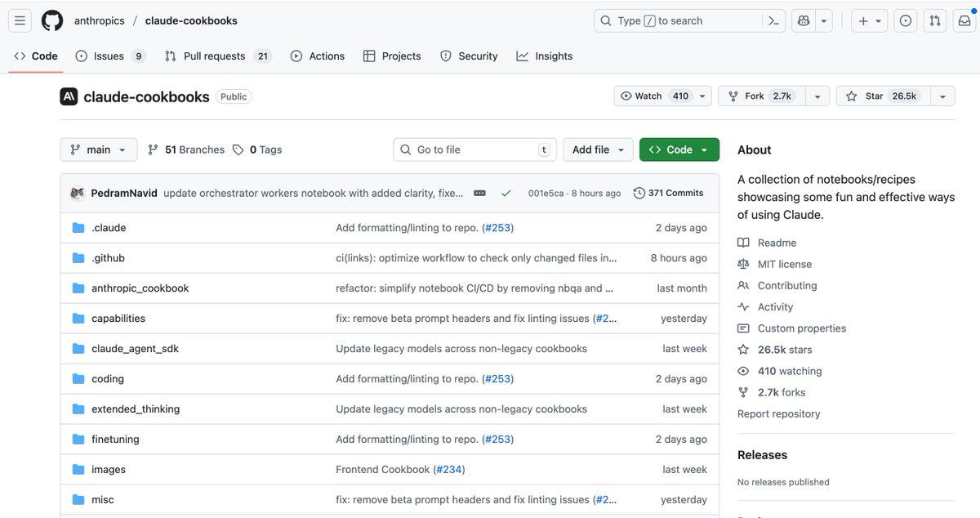Open the capabilities folder
The height and width of the screenshot is (518, 980).
pyautogui.click(x=118, y=319)
